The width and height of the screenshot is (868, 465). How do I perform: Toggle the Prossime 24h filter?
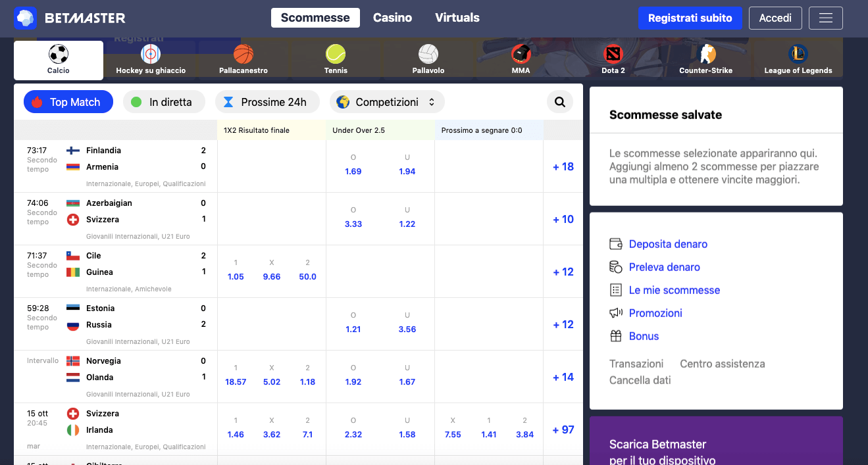click(x=267, y=101)
